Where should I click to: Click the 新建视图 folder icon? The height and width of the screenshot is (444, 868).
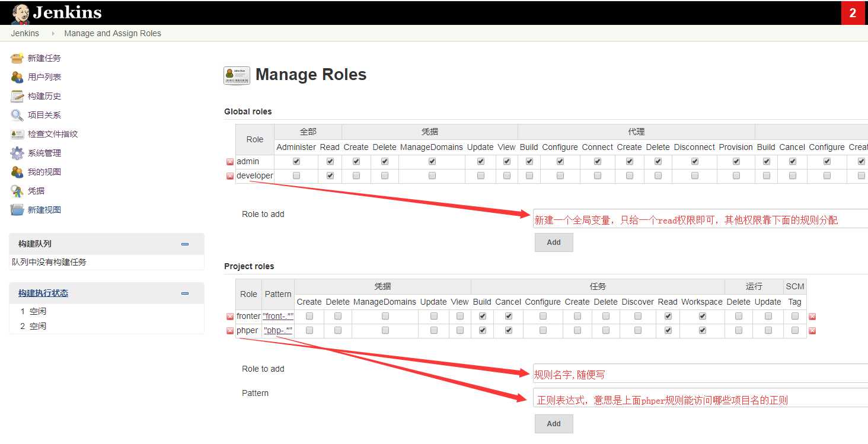click(17, 210)
